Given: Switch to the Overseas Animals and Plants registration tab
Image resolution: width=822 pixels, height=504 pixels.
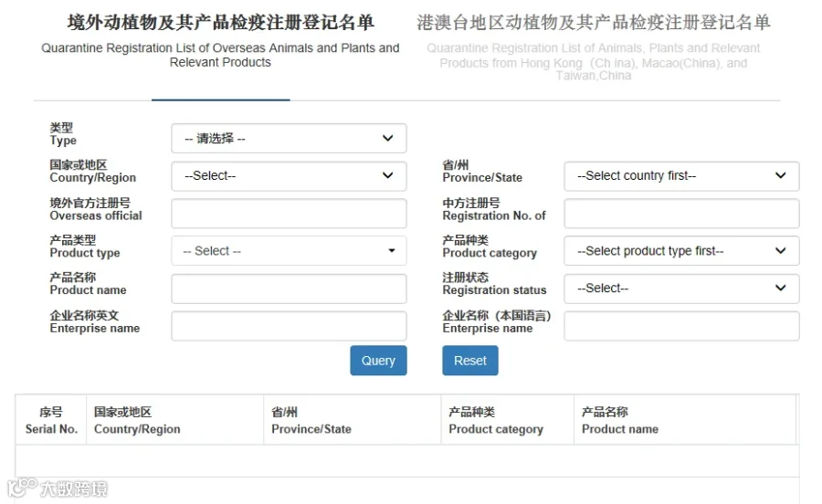Looking at the screenshot, I should point(220,41).
